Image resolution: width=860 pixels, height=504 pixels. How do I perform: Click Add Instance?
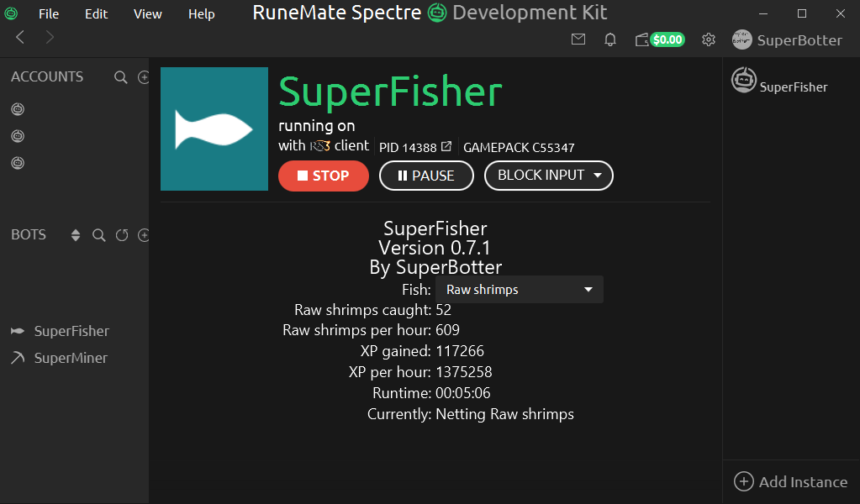[790, 481]
